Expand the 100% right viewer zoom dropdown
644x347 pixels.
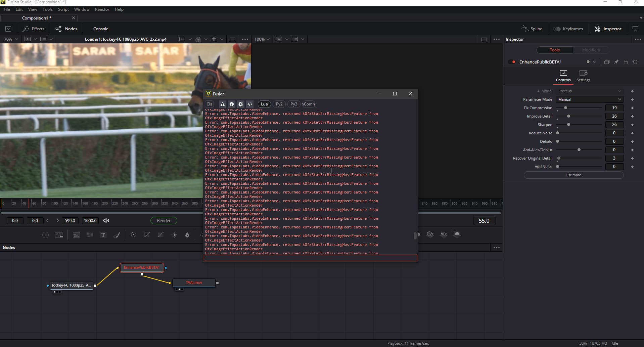pyautogui.click(x=262, y=39)
